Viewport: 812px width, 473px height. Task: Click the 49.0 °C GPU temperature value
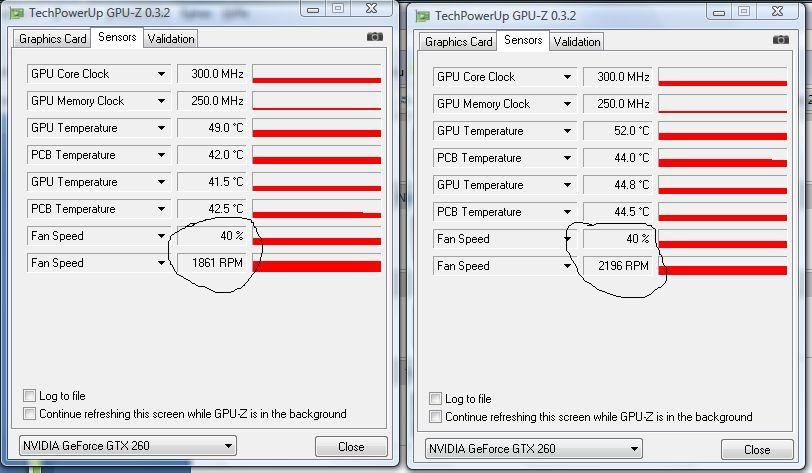pos(212,128)
